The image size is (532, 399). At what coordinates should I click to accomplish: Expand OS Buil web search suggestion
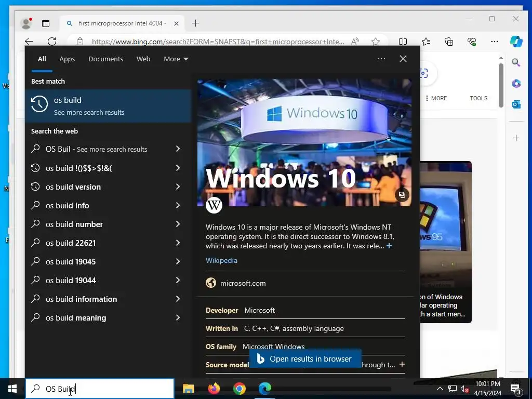(178, 149)
